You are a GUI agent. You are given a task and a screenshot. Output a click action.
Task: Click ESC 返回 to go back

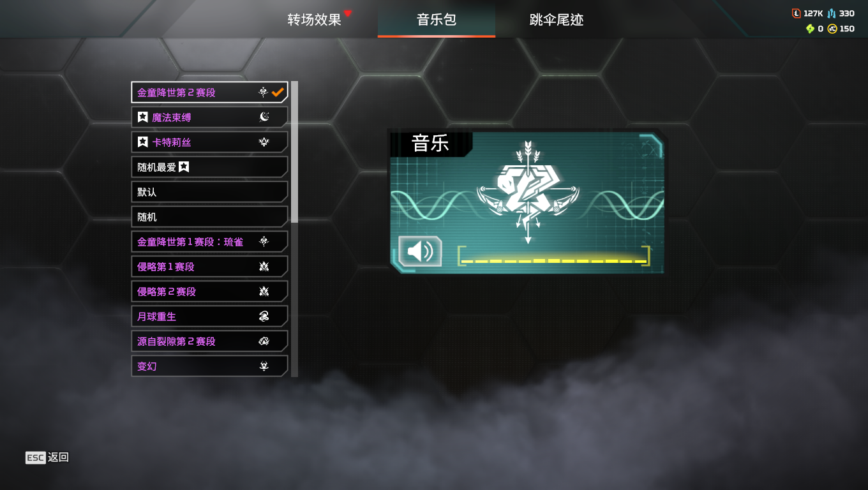[x=47, y=457]
